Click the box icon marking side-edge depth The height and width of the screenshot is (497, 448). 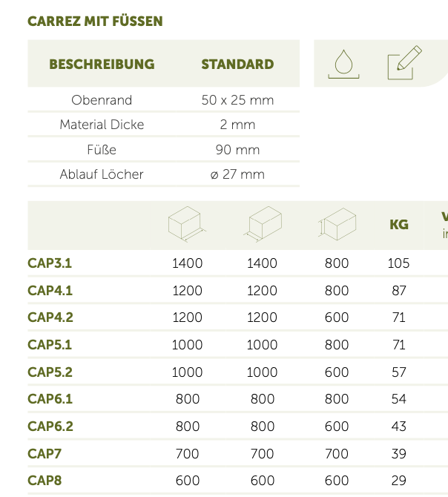click(x=262, y=224)
